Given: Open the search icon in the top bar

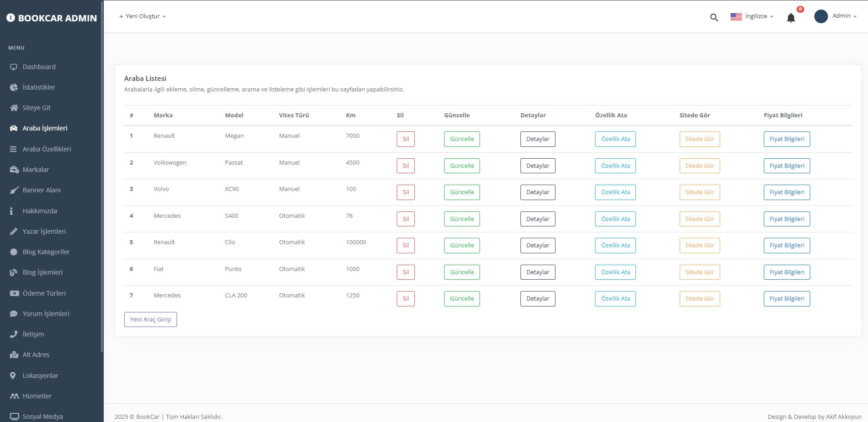Looking at the screenshot, I should click(714, 17).
